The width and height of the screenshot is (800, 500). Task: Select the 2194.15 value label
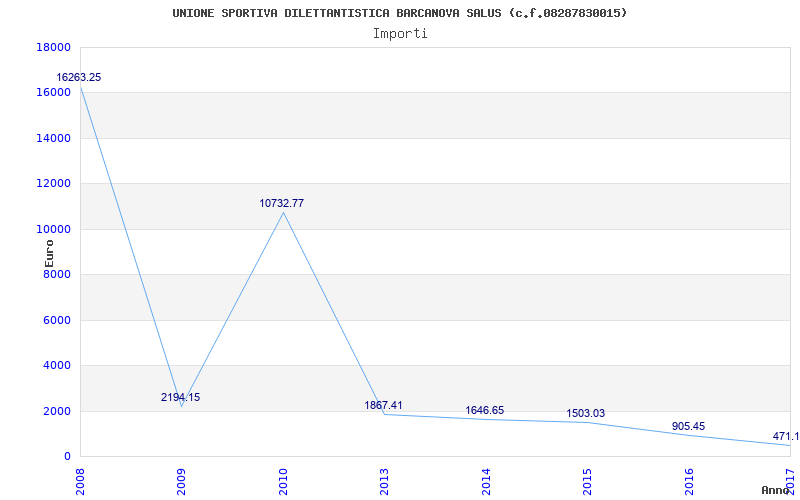point(181,397)
